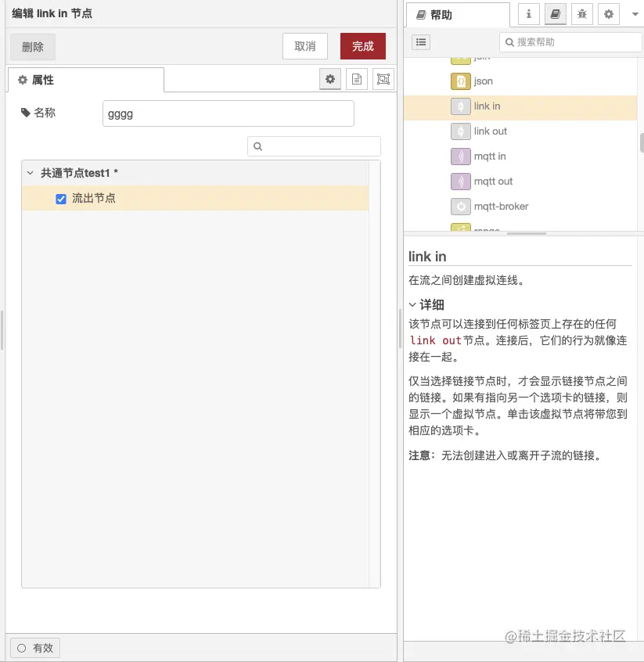Select the link out node icon

tap(461, 131)
